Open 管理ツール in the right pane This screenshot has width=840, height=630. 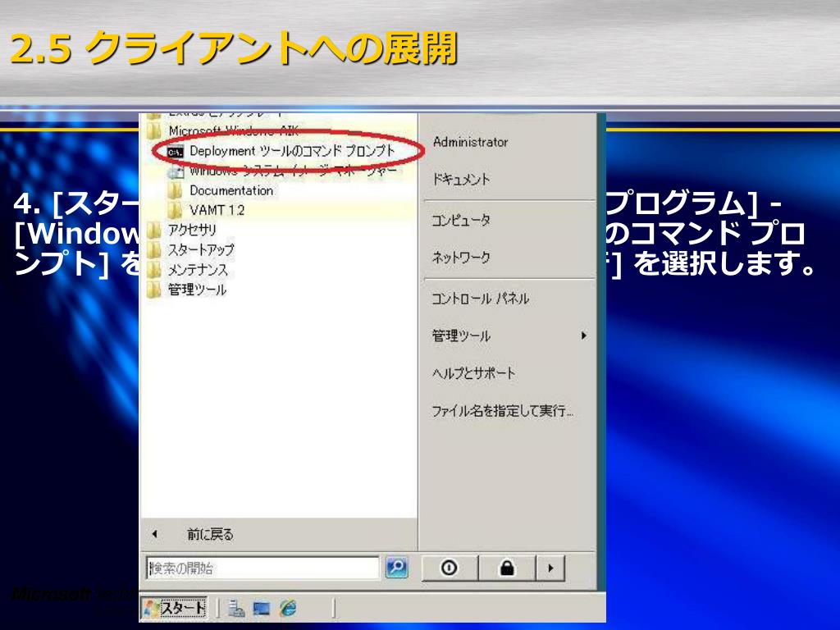point(461,336)
